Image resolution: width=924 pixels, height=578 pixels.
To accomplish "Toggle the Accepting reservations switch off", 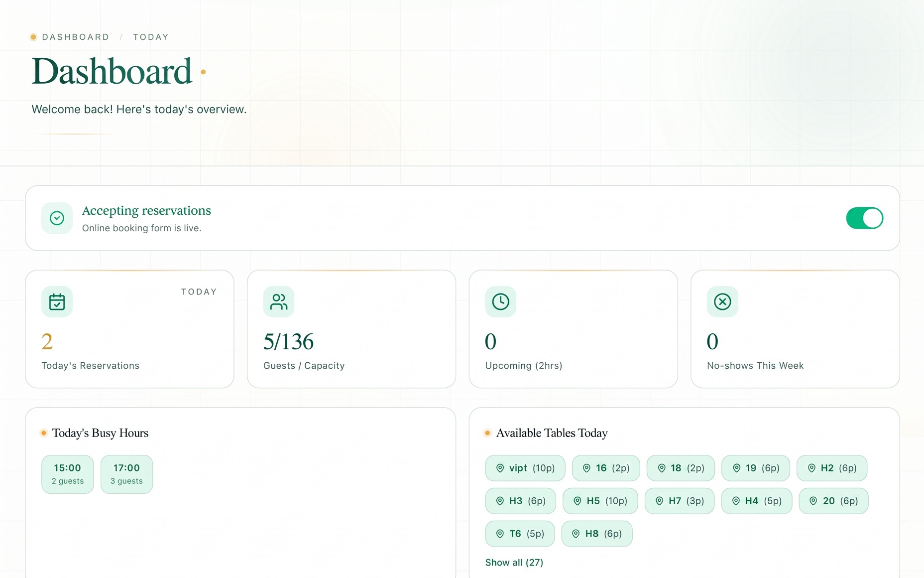I will click(865, 218).
